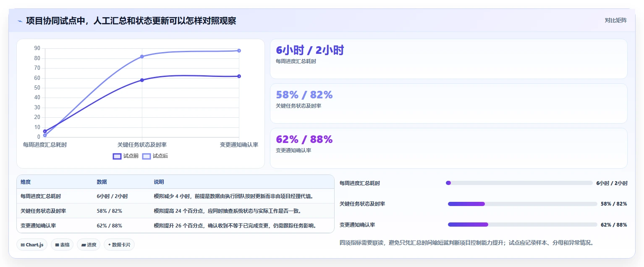The width and height of the screenshot is (644, 267).
Task: Click progress value 6小时 / 2小时
Action: coord(612,183)
